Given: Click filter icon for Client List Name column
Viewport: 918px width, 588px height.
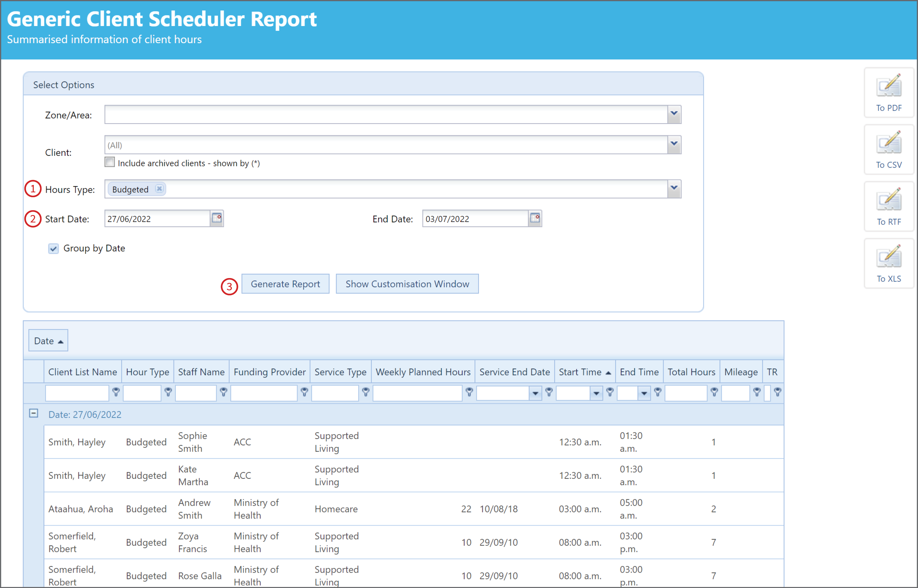Looking at the screenshot, I should click(x=116, y=392).
